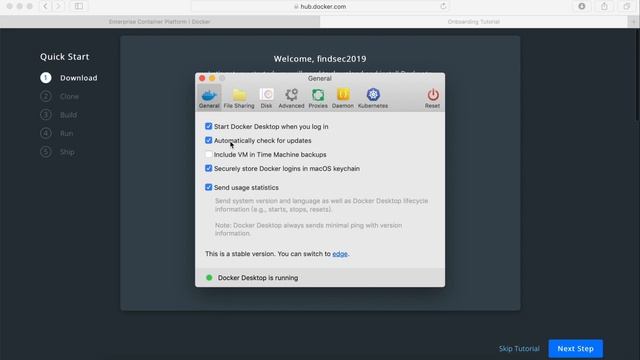Minimize the Docker preferences window
Screen dimensions: 640x360
click(212, 78)
